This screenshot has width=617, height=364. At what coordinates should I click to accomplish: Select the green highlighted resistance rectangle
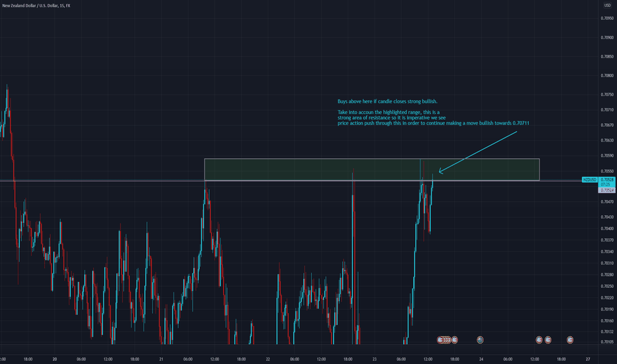pos(372,169)
